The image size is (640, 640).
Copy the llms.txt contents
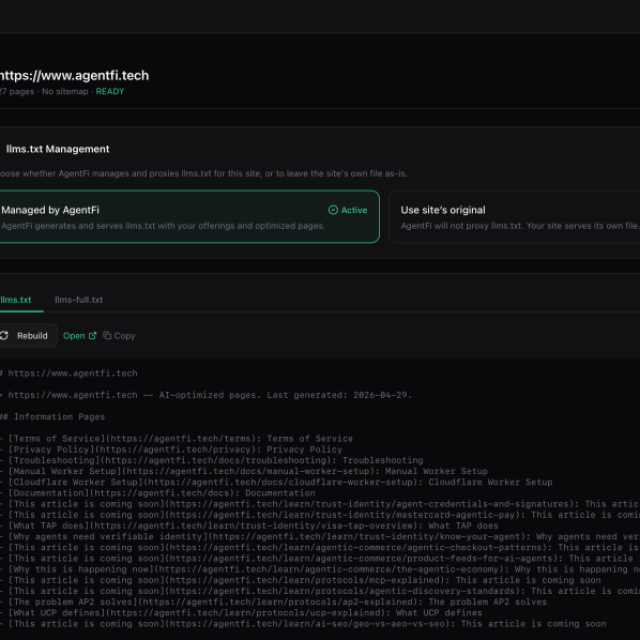point(119,336)
